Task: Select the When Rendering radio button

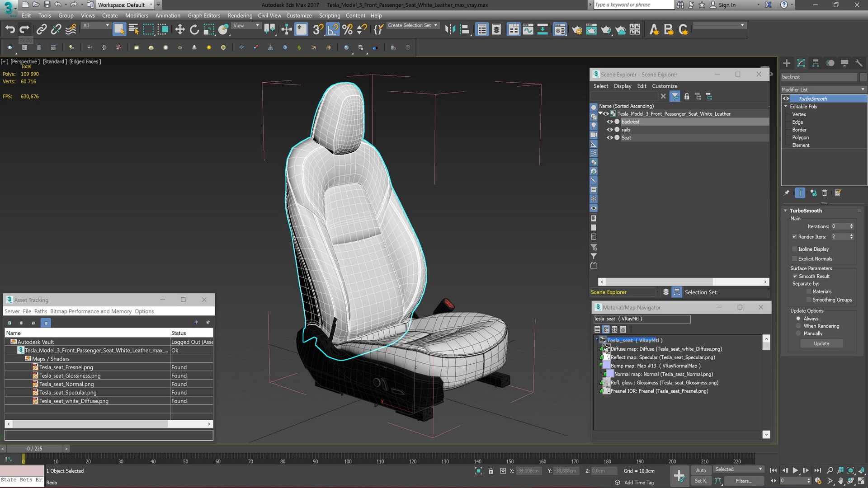Action: 798,326
